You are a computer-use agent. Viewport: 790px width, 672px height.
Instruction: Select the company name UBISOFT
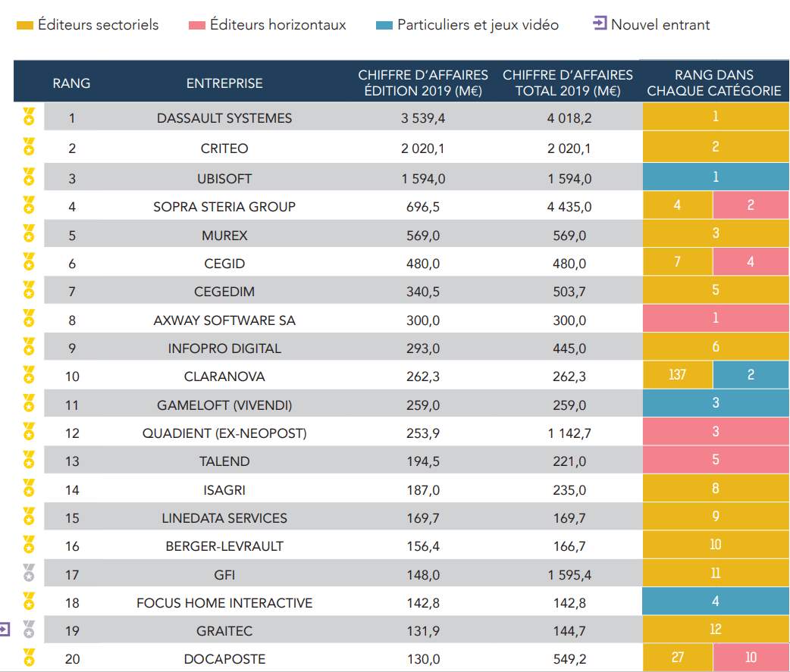[x=224, y=178]
